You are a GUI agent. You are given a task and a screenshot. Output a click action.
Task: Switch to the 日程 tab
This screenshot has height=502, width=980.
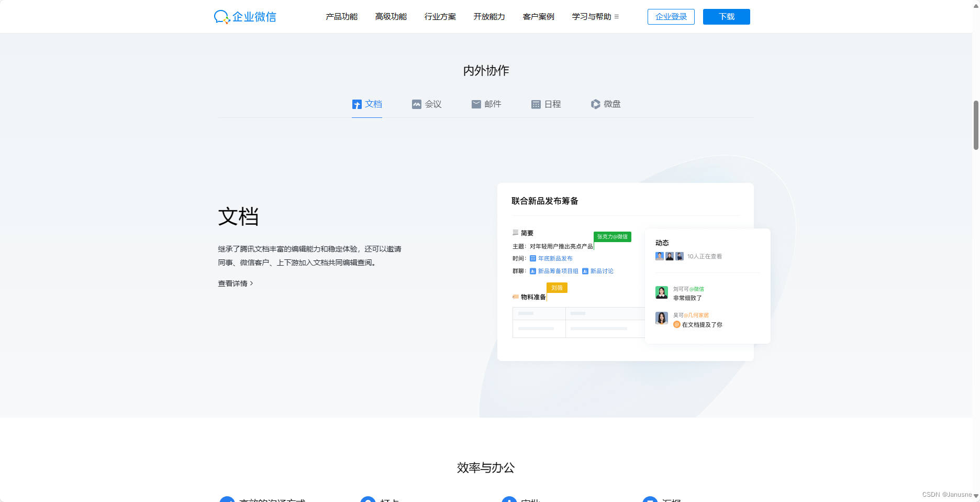pos(546,104)
